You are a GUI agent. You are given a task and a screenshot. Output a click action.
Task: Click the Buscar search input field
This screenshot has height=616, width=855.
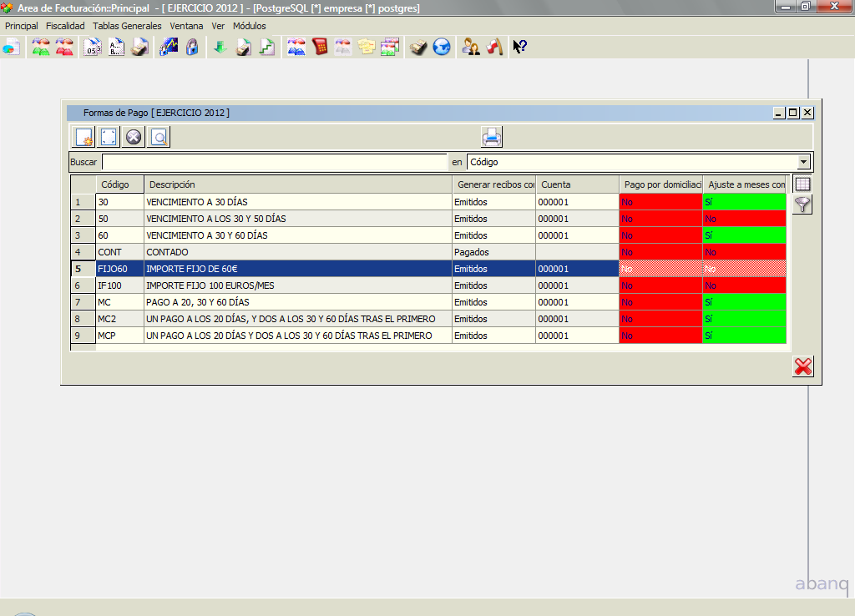(x=274, y=162)
